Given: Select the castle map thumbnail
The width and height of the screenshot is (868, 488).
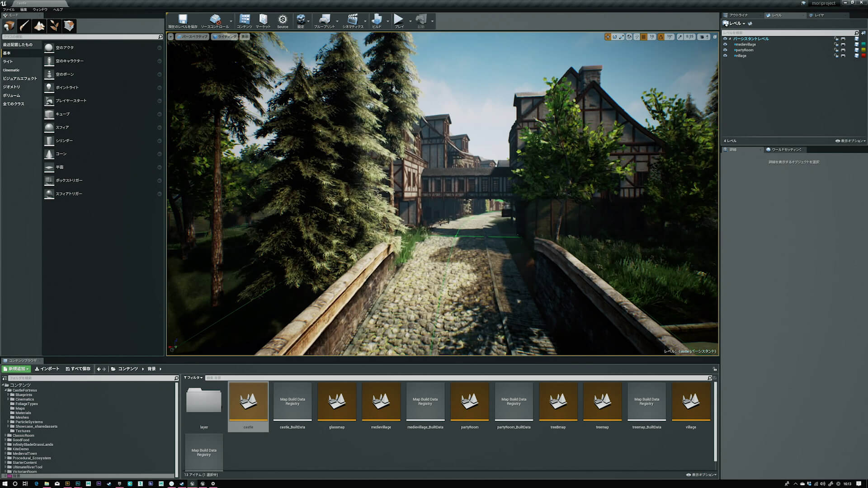Looking at the screenshot, I should [x=248, y=402].
